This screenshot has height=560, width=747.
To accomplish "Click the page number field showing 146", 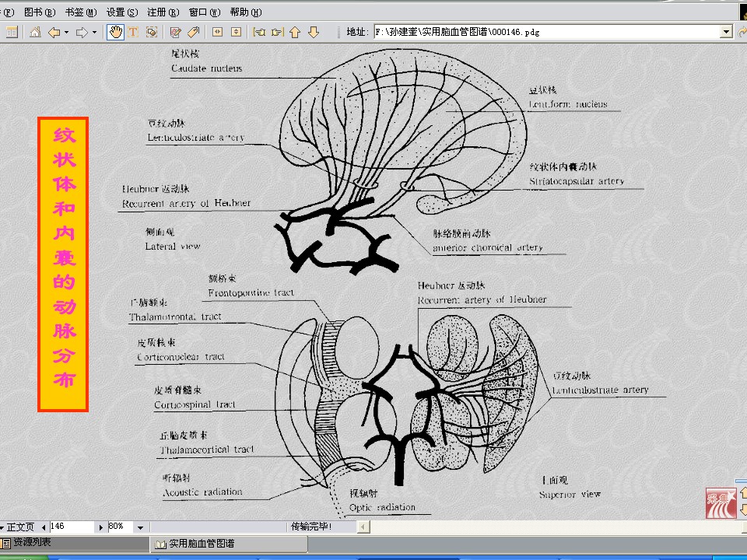I will pos(70,527).
